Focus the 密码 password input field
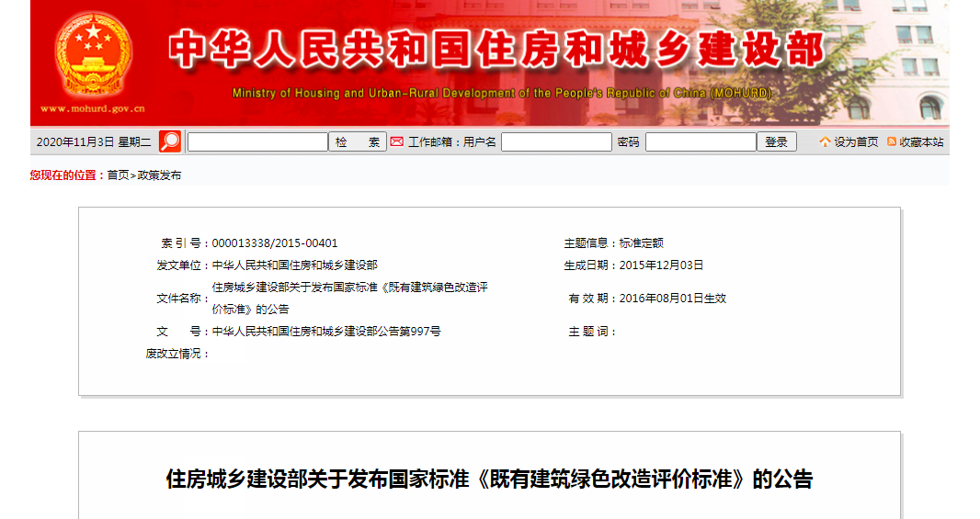This screenshot has width=980, height=519. [x=701, y=141]
